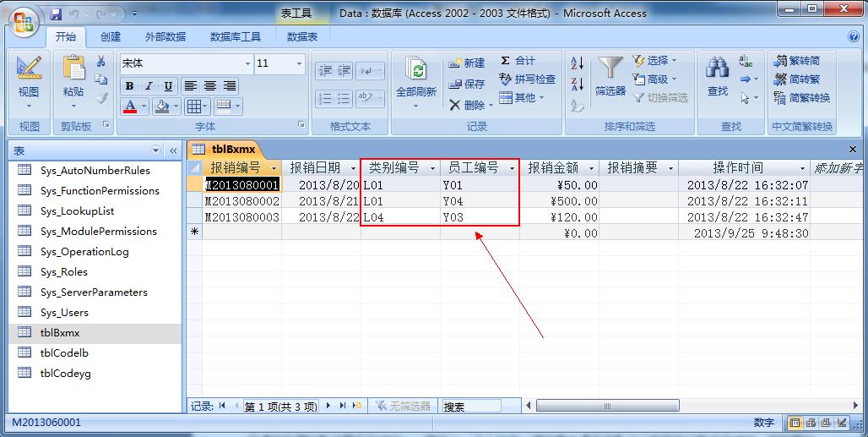The width and height of the screenshot is (868, 437).
Task: Open the 视图 view switcher
Action: click(29, 83)
